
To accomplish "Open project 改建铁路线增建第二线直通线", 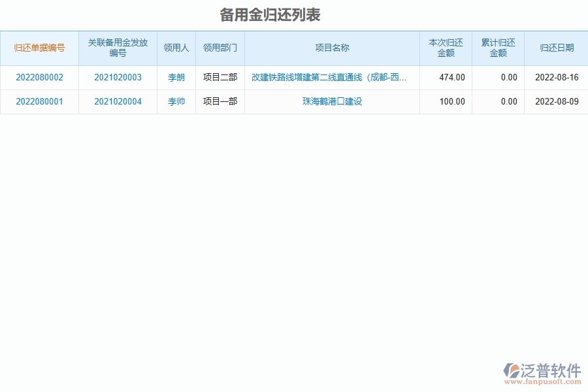I will pos(331,77).
